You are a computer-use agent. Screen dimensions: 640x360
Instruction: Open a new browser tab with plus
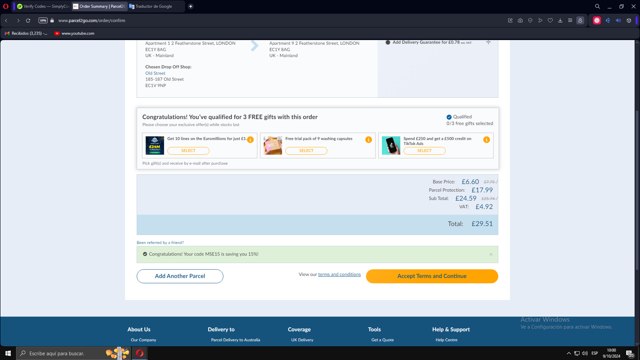point(190,7)
